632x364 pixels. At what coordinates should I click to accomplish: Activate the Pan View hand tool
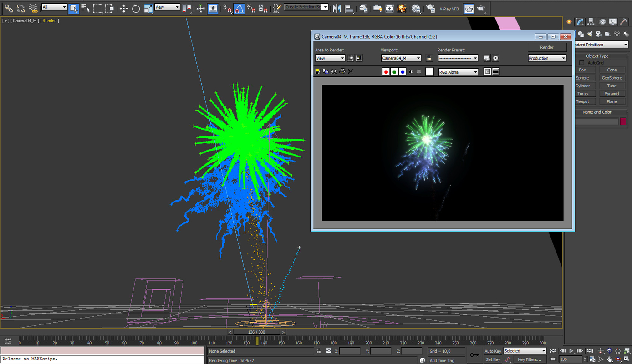(610, 359)
